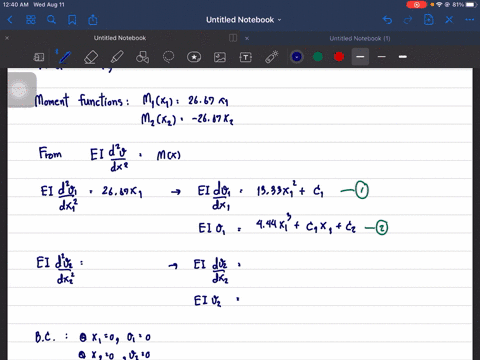Go back with the back chevron
The width and height of the screenshot is (480, 360).
(10, 20)
